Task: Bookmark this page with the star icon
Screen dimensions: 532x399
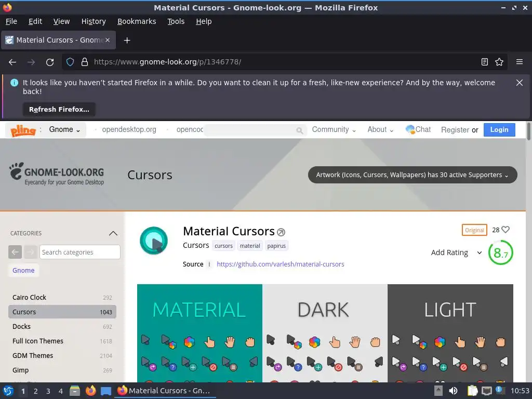Action: (499, 62)
